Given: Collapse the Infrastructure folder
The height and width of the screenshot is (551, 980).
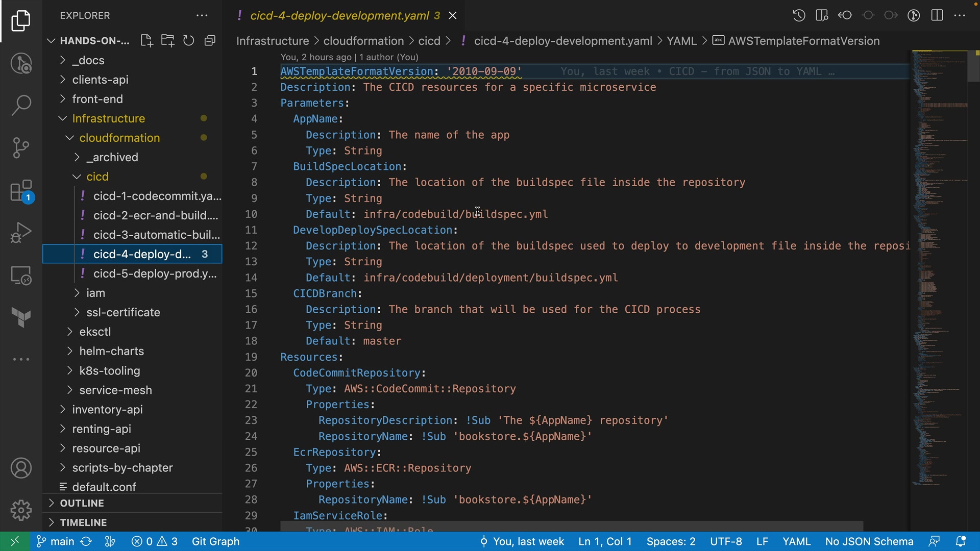Looking at the screenshot, I should click(108, 118).
